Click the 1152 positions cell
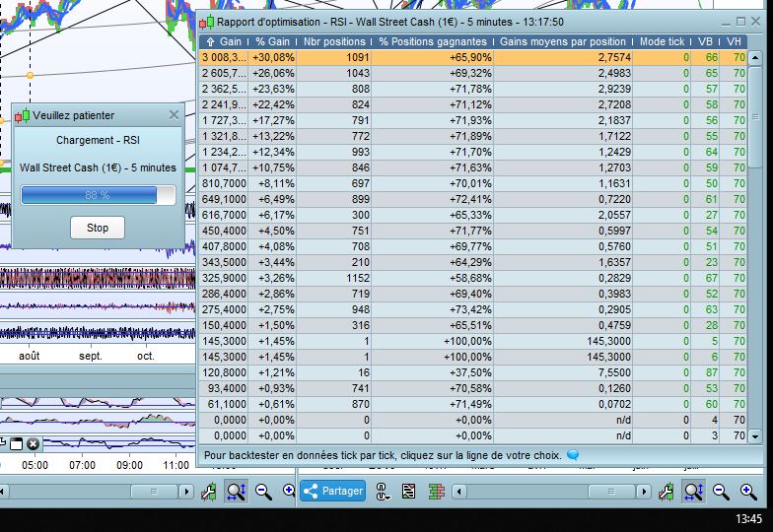Screen dimensions: 773x532 334,278
